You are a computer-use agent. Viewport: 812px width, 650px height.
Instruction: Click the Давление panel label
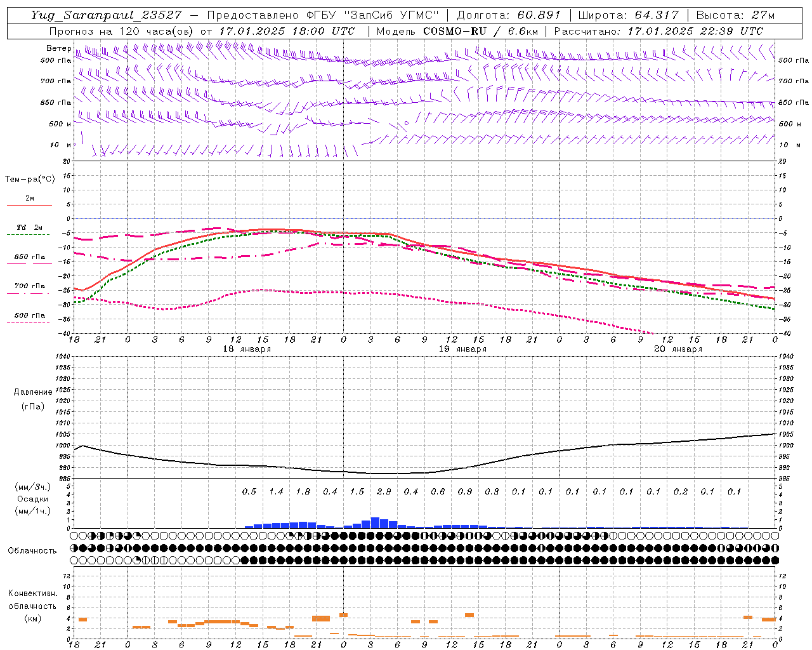(x=33, y=392)
